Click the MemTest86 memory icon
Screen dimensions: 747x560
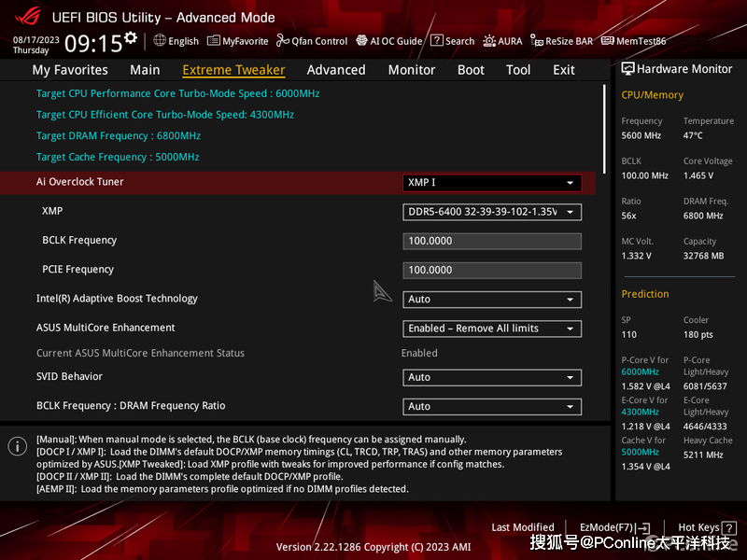point(608,41)
